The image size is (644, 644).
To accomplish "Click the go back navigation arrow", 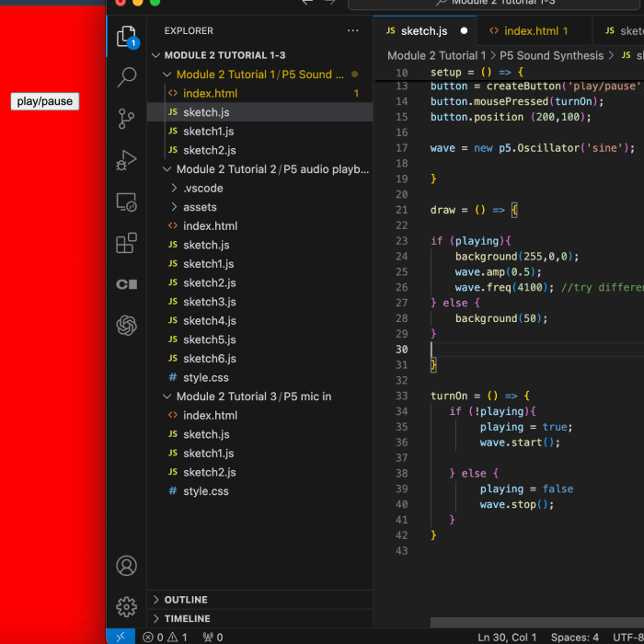I will click(307, 3).
